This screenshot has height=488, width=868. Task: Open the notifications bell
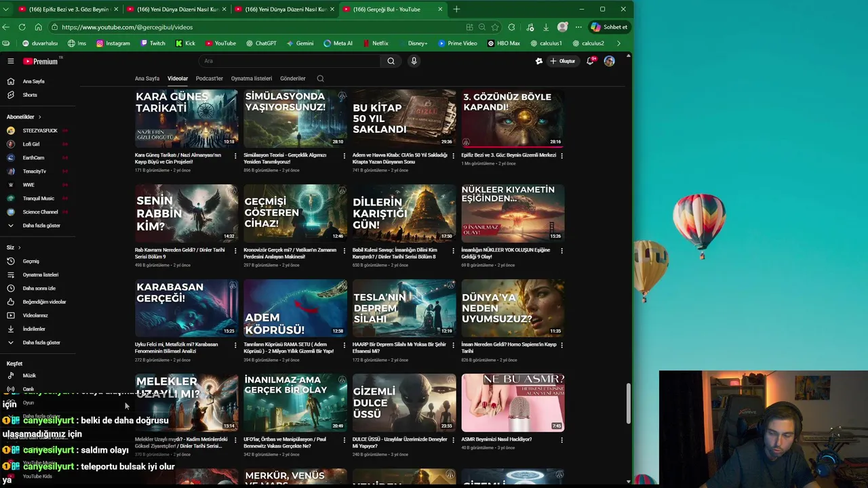point(591,61)
